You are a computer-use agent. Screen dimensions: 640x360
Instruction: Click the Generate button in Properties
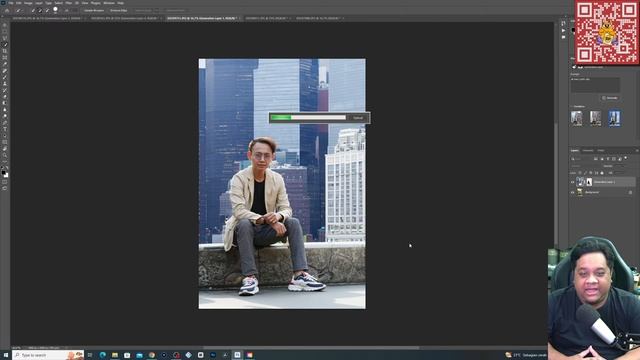(610, 98)
